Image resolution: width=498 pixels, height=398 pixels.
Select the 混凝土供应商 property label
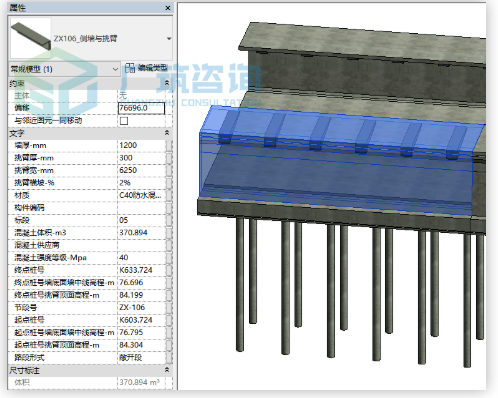click(x=37, y=245)
